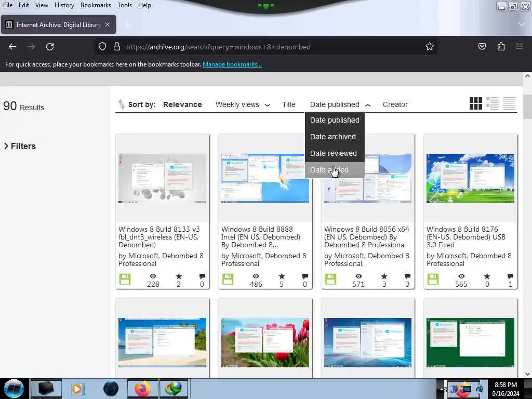Image resolution: width=532 pixels, height=399 pixels.
Task: Open the beach wallpaper thumbnail in second row
Action: click(x=162, y=342)
